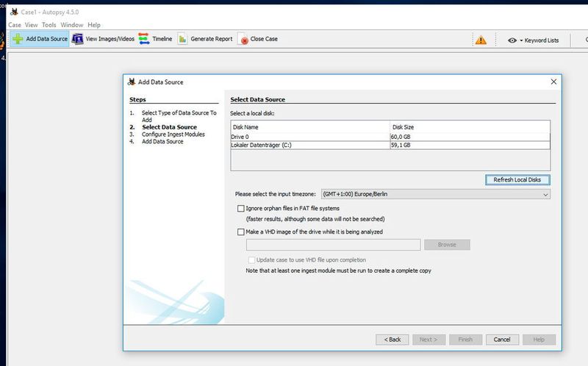The height and width of the screenshot is (366, 588).
Task: Open the Keyword Lists dropdown arrow
Action: click(x=521, y=40)
